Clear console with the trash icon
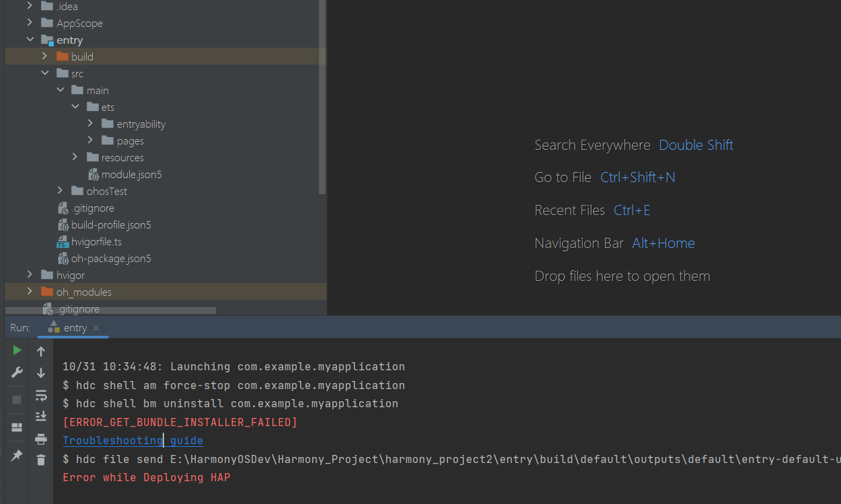 point(41,460)
